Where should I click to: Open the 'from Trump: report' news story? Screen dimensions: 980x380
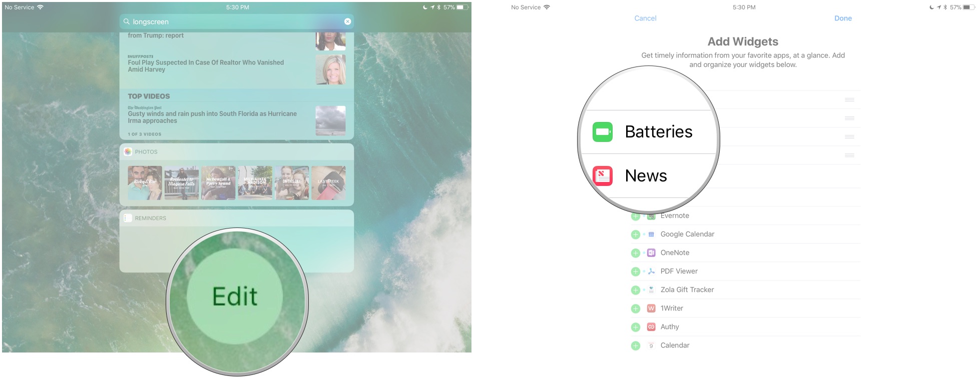(x=156, y=35)
